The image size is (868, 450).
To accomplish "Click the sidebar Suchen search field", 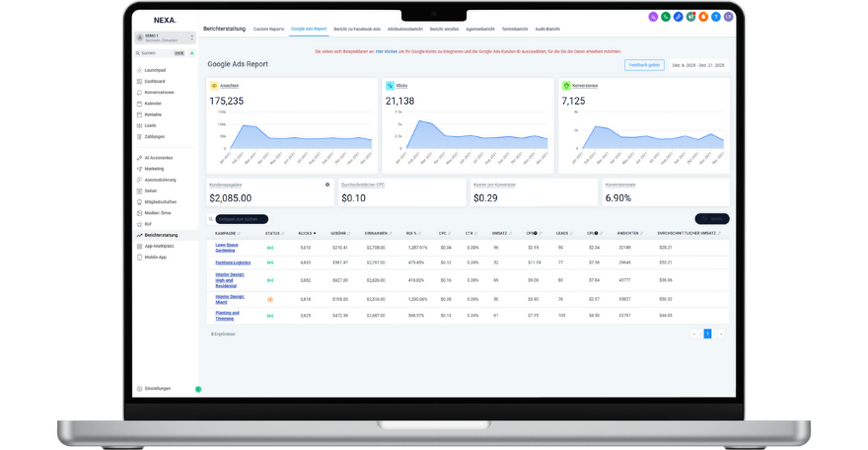I will 158,52.
